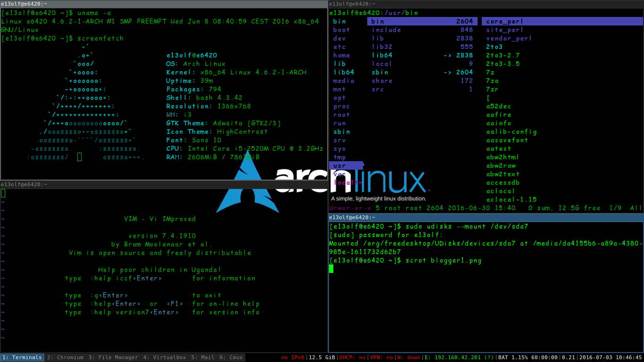Click 'Help poor children in Uganda!' in Vim
This screenshot has height=362, width=644.
click(159, 270)
